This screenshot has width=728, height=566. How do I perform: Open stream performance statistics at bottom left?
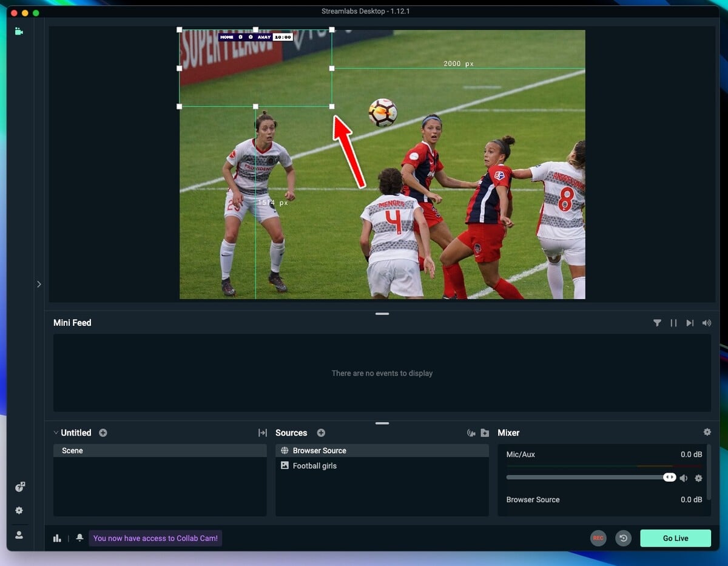[x=57, y=537]
